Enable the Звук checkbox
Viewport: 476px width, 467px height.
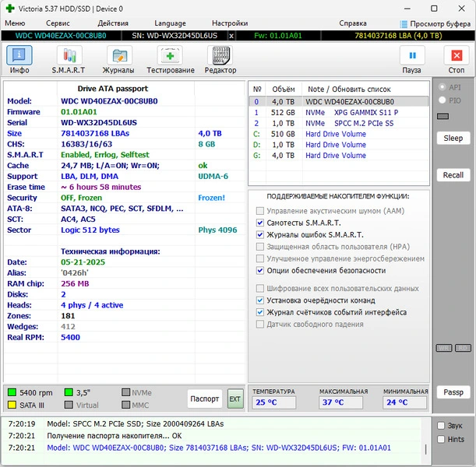442,426
